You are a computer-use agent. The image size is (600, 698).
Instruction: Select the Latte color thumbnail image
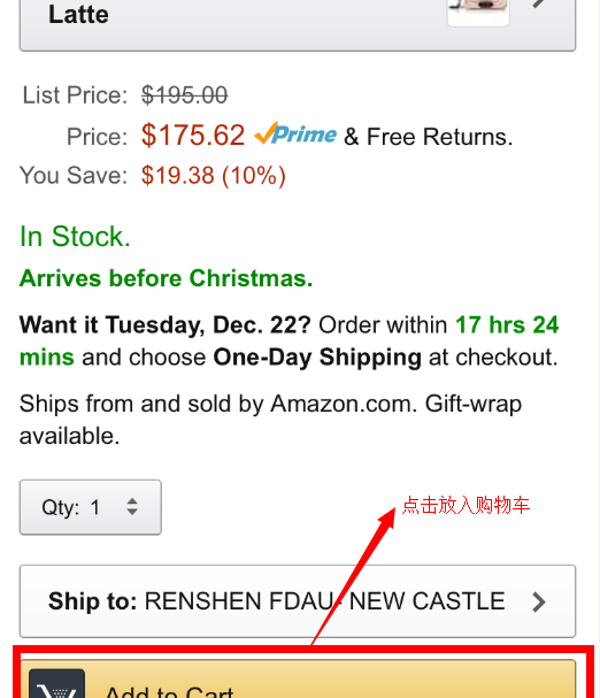[x=477, y=10]
